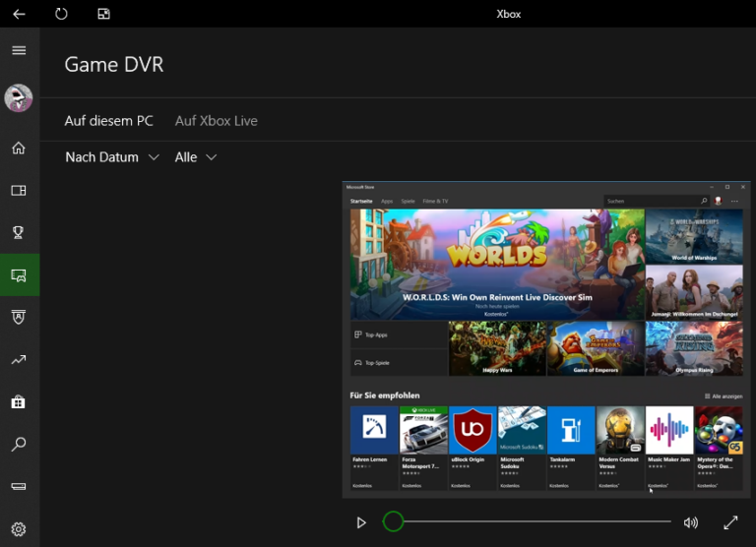Click the refresh icon in the title bar

[62, 14]
